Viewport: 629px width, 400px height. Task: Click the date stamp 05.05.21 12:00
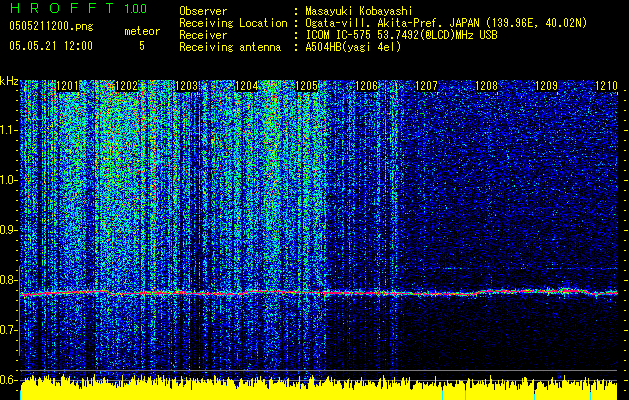(x=51, y=46)
